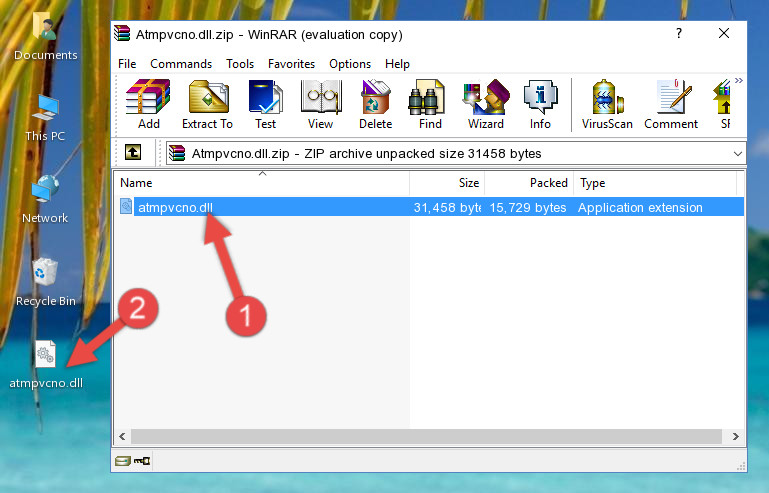Click the horizontal scrollbar left arrow
Viewport: 769px width, 493px height.
click(x=123, y=436)
